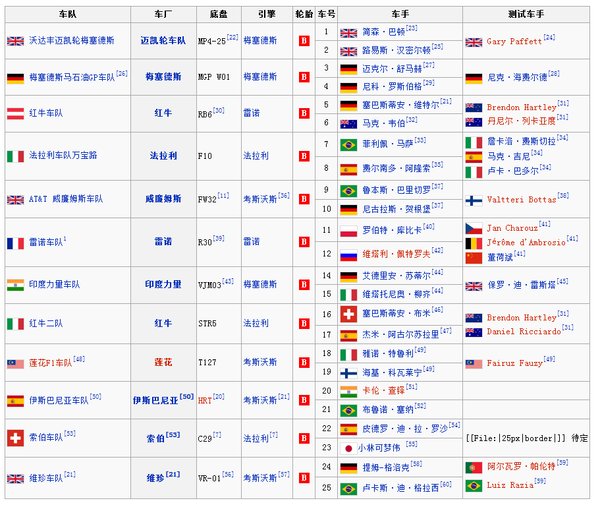Click the 车手 column header
The width and height of the screenshot is (600, 505).
tap(400, 15)
